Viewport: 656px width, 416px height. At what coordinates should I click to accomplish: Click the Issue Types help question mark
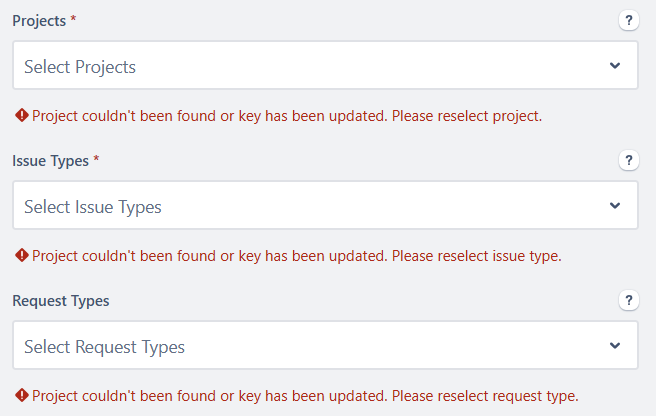[x=628, y=161]
